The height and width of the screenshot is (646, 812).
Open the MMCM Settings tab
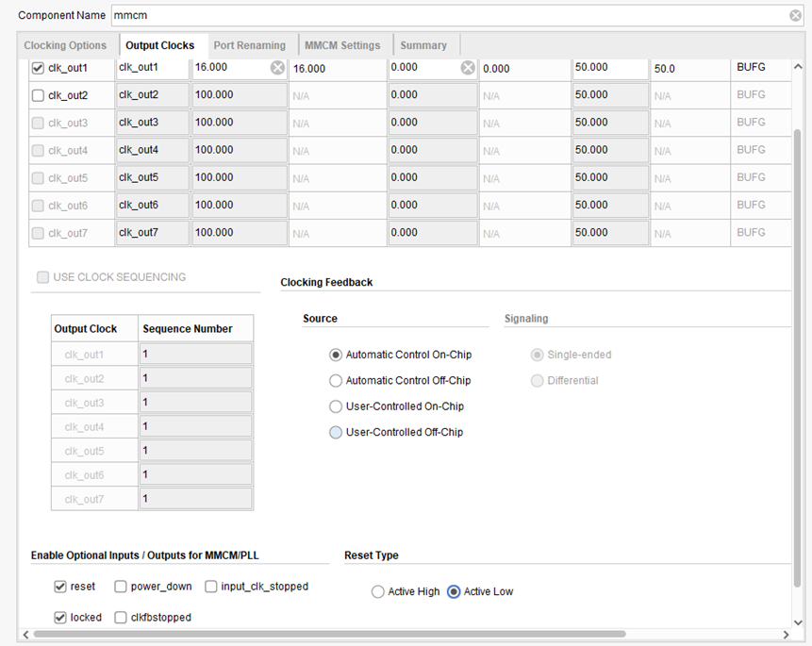(x=342, y=45)
